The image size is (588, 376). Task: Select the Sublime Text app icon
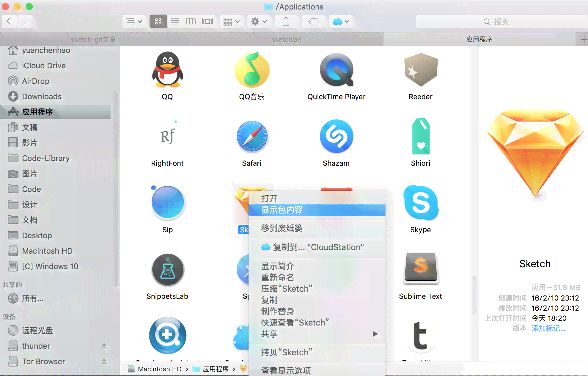coord(421,269)
